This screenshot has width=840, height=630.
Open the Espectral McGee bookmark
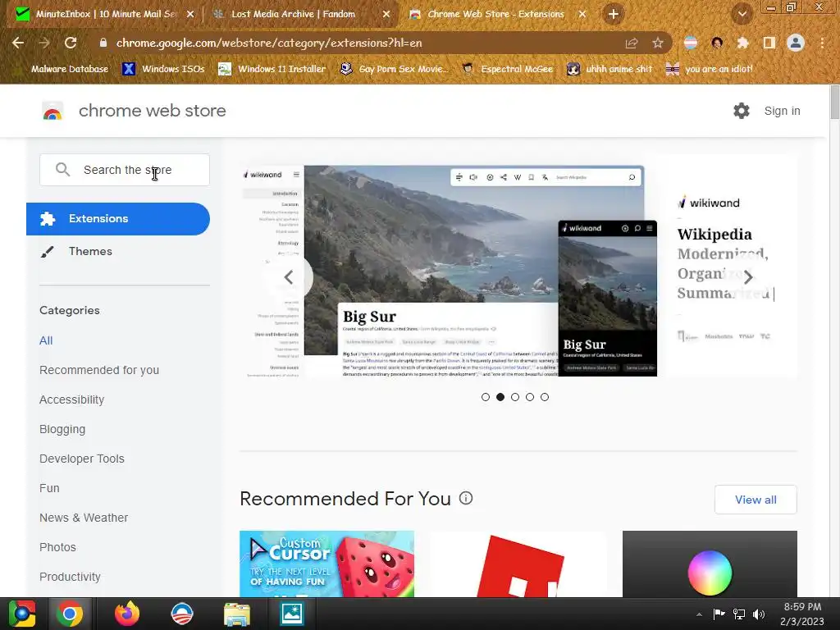coord(507,69)
